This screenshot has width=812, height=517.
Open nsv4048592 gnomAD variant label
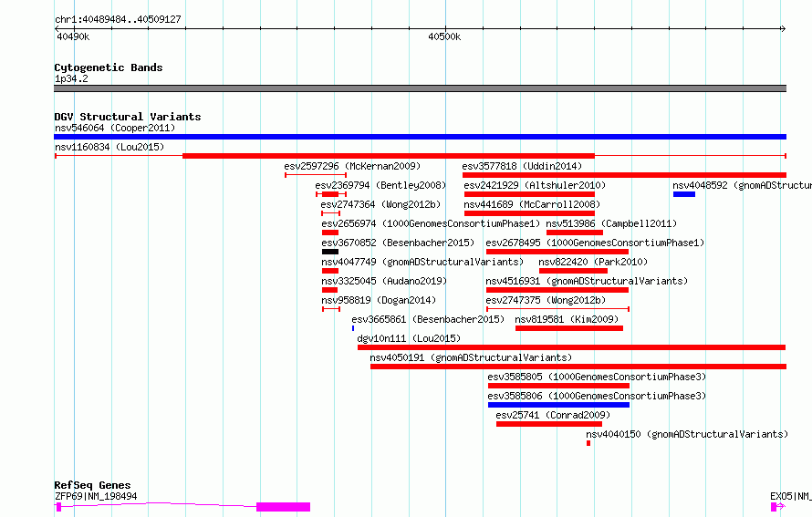pyautogui.click(x=742, y=185)
